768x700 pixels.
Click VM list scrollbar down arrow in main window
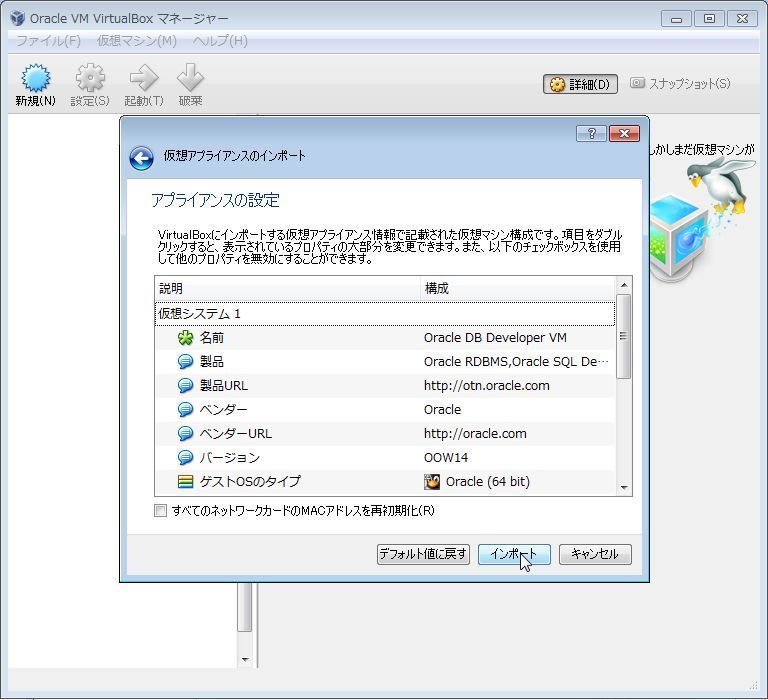[245, 659]
